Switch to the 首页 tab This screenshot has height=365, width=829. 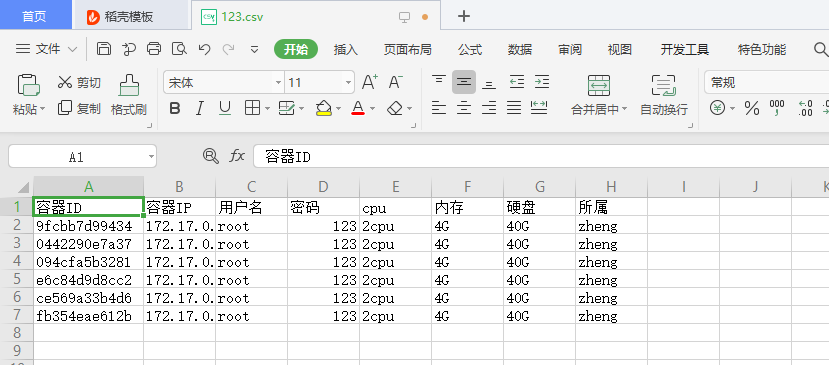coord(35,16)
